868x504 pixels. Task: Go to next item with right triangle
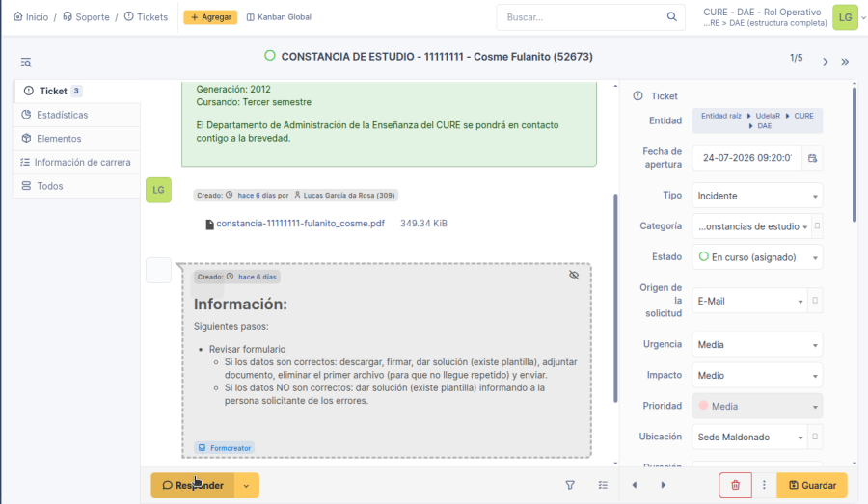[664, 485]
